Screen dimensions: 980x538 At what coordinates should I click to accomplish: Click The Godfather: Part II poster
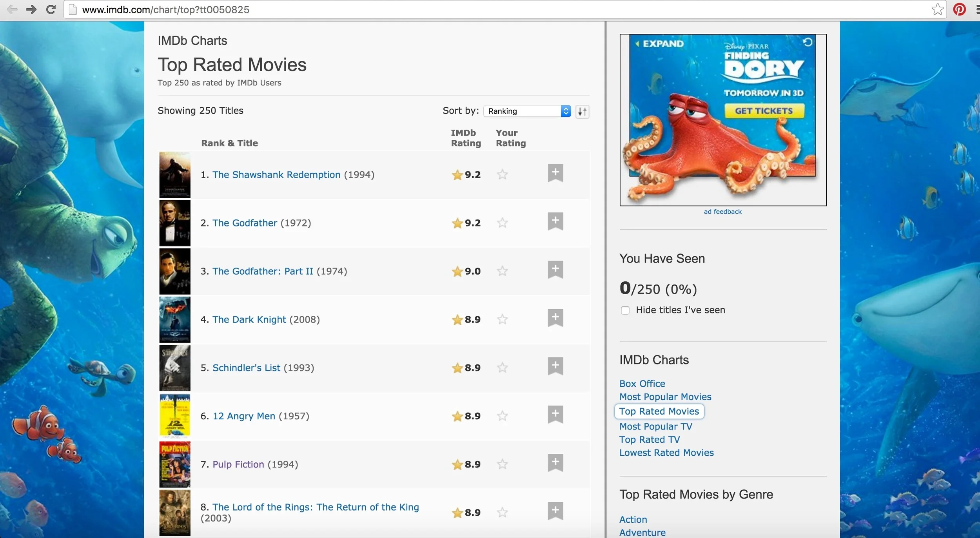pyautogui.click(x=175, y=271)
